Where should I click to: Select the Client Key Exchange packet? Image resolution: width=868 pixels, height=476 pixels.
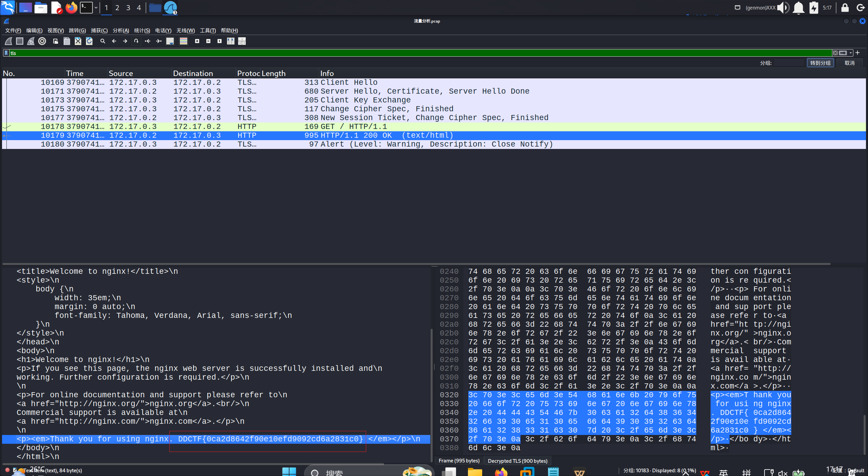click(434, 100)
